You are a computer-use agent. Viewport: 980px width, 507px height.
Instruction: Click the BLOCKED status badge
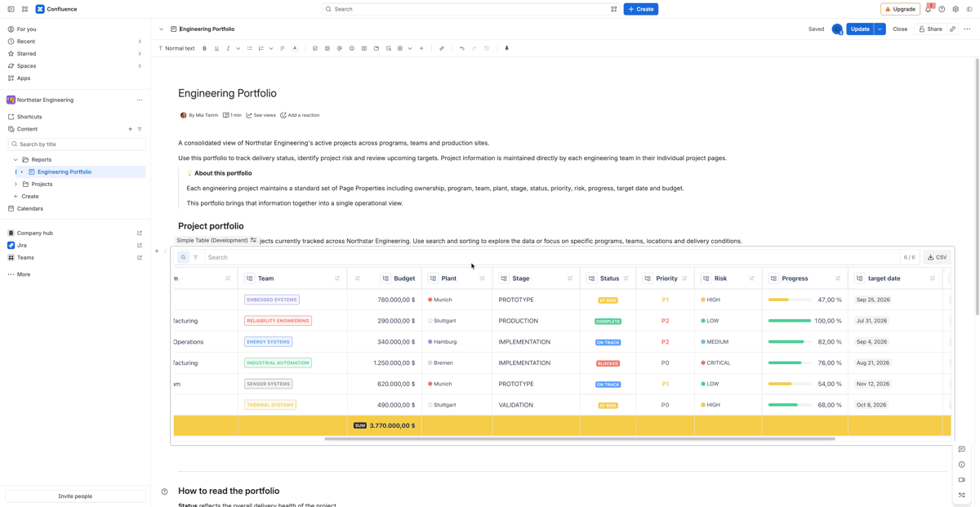tap(608, 363)
